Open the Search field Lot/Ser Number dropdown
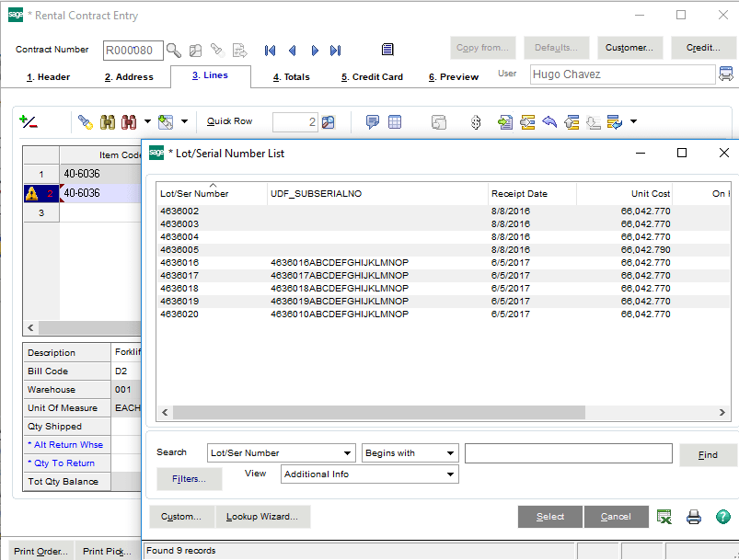Image resolution: width=739 pixels, height=560 pixels. tap(347, 453)
